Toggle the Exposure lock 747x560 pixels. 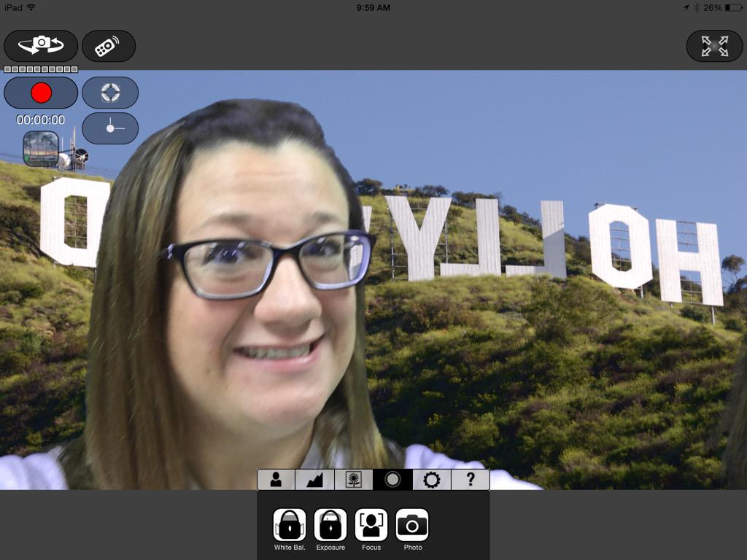click(330, 525)
